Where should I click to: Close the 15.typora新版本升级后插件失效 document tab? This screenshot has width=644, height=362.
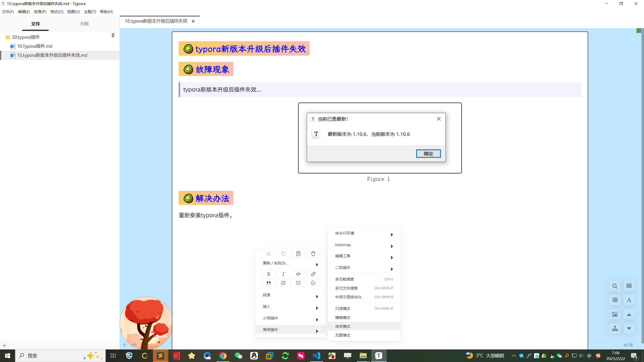[193, 21]
